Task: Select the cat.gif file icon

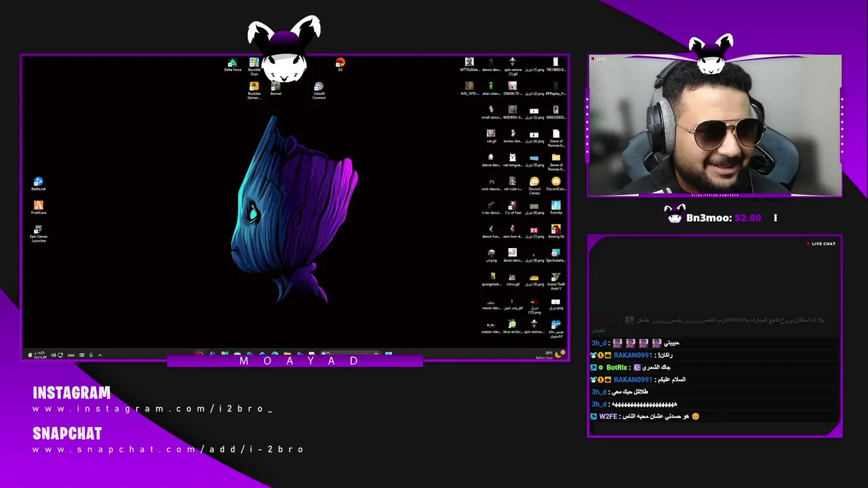Action: (x=491, y=136)
